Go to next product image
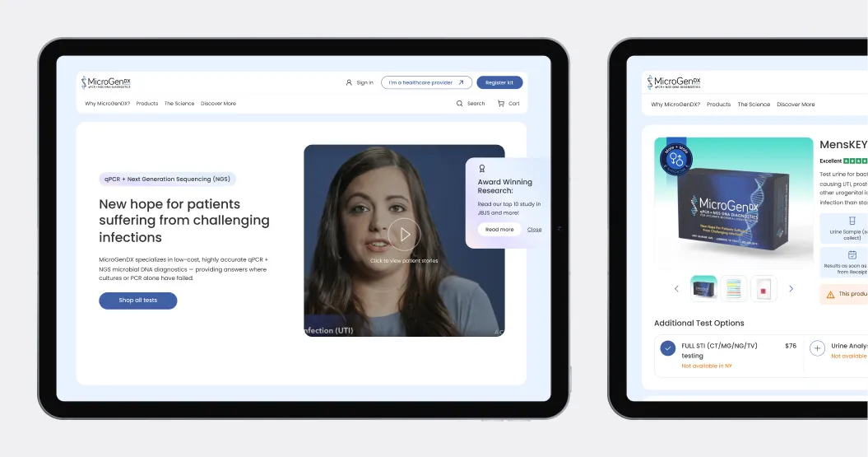This screenshot has height=457, width=868. click(x=791, y=288)
